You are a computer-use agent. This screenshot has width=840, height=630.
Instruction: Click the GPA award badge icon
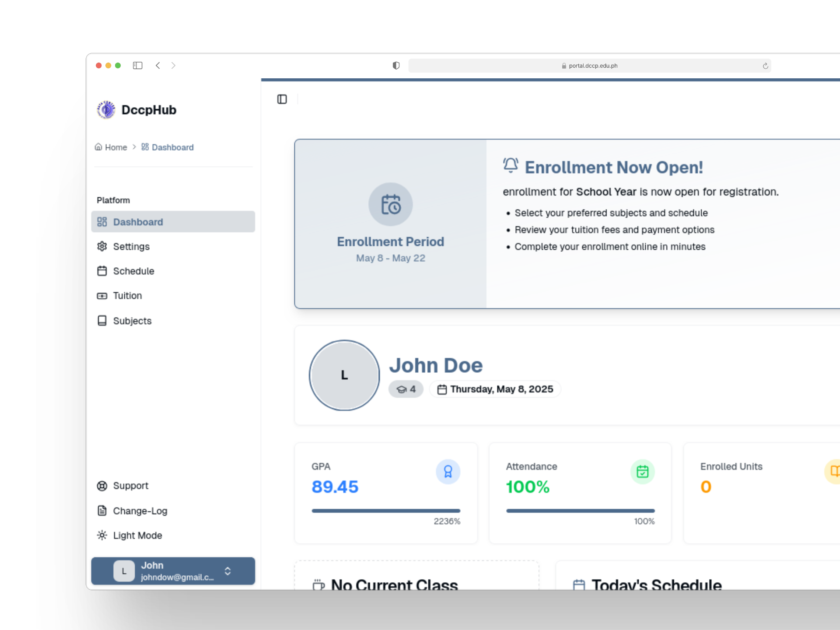(x=448, y=472)
